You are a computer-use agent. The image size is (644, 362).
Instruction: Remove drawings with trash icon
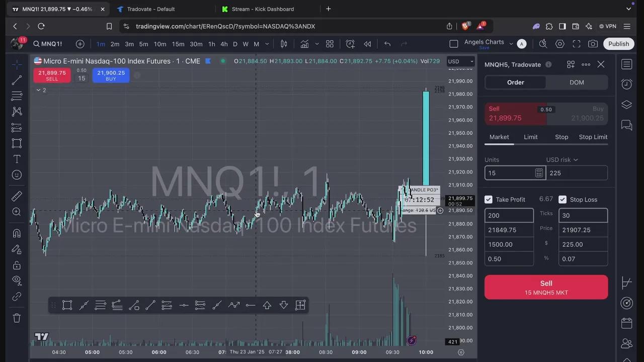pos(17,318)
